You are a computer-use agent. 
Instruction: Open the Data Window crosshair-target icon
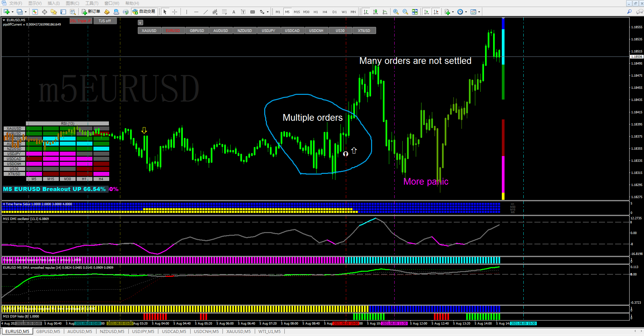pos(44,12)
